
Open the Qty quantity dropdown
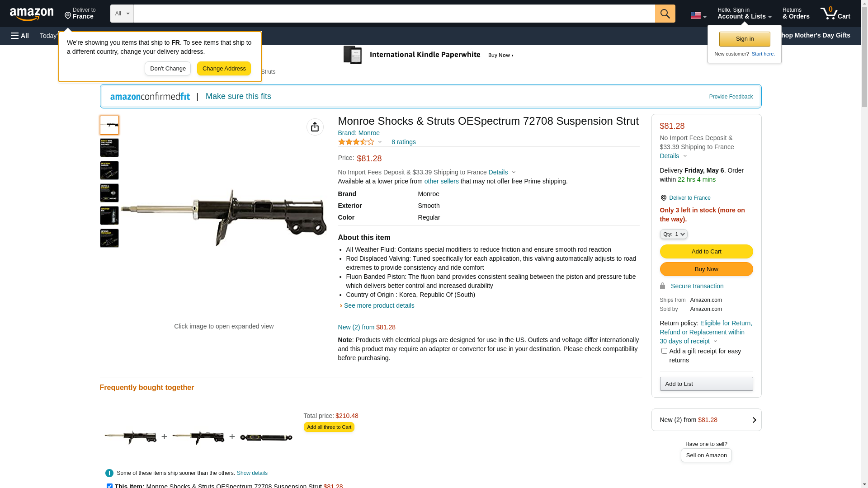[673, 234]
